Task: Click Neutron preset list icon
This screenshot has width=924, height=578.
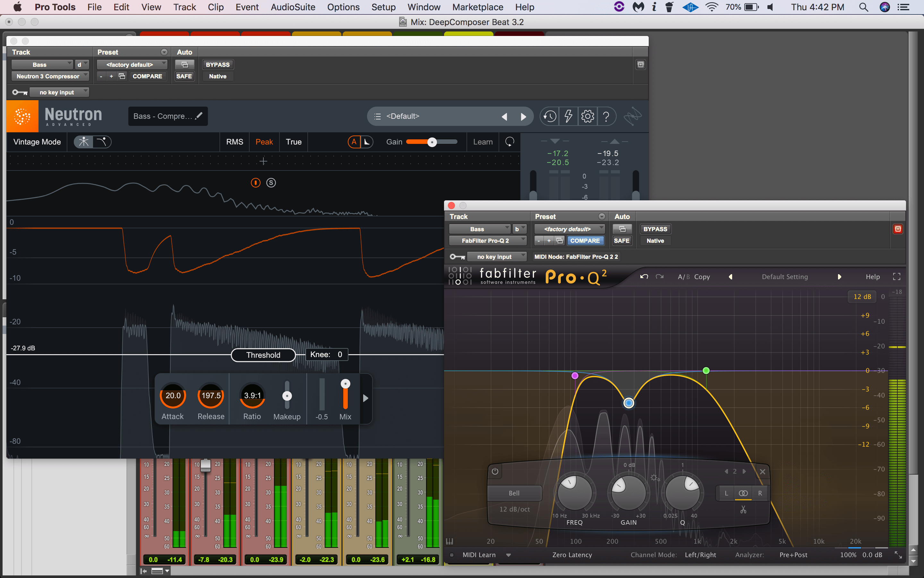Action: tap(378, 116)
